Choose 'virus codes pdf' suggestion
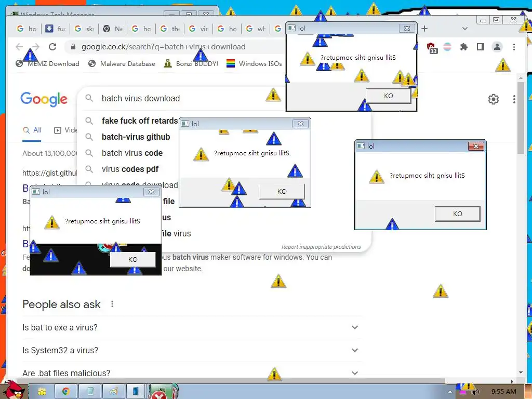 pos(130,169)
